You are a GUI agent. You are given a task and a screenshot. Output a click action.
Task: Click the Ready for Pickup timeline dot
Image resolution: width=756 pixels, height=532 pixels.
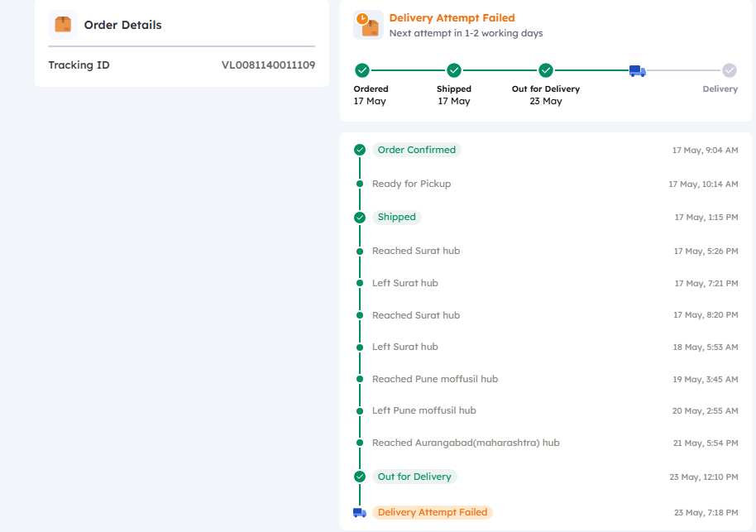tap(360, 184)
